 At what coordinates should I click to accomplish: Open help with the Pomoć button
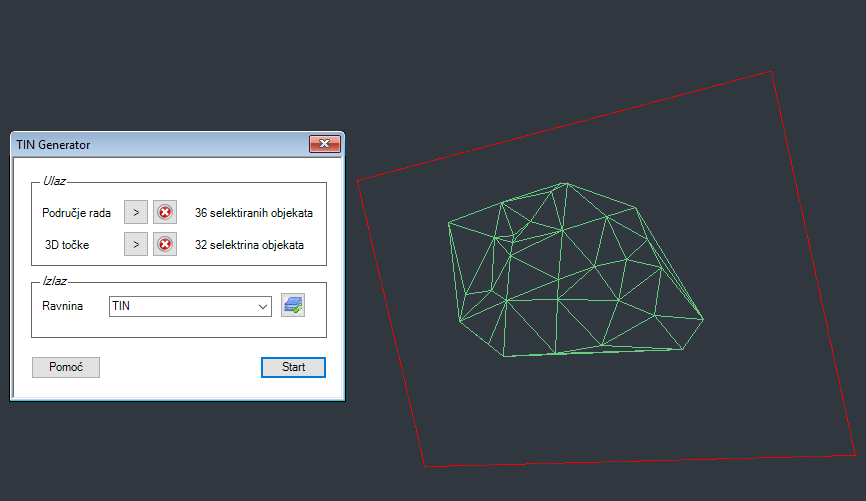click(66, 367)
